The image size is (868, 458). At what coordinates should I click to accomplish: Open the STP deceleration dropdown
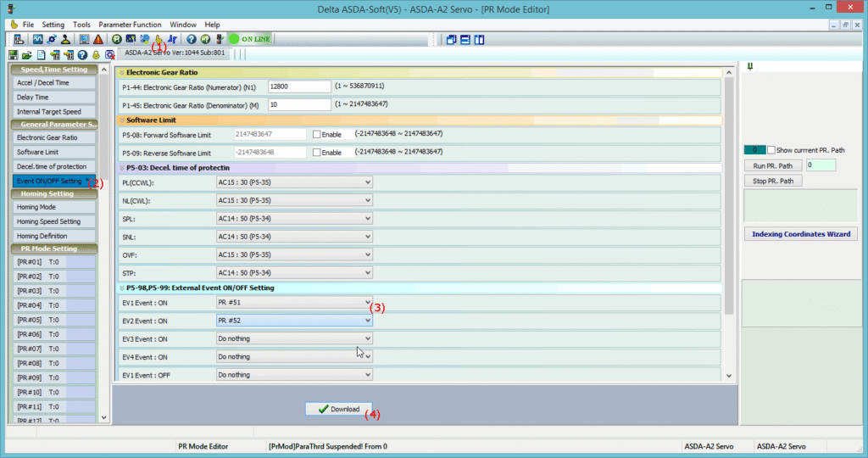pos(294,272)
